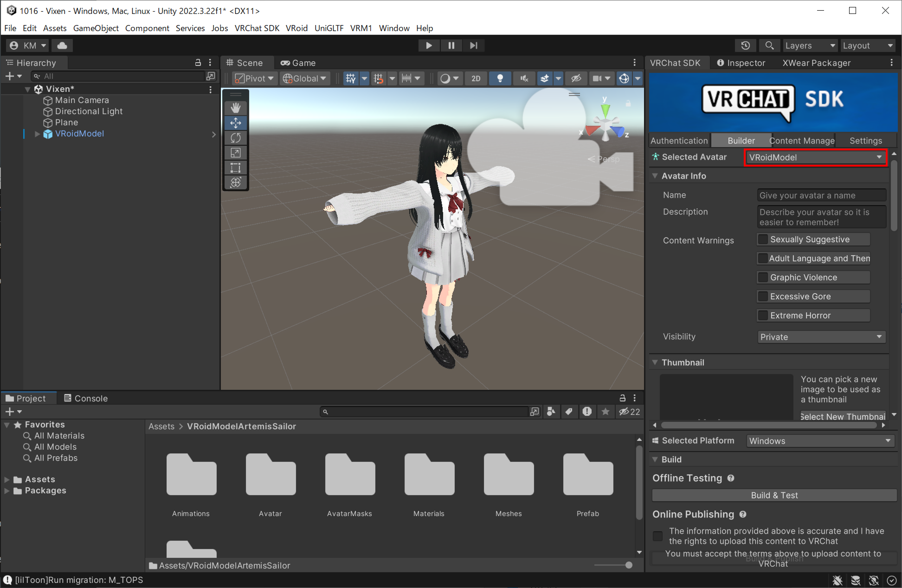Check Excessive Gore content warning
Viewport: 902px width, 588px height.
(763, 296)
